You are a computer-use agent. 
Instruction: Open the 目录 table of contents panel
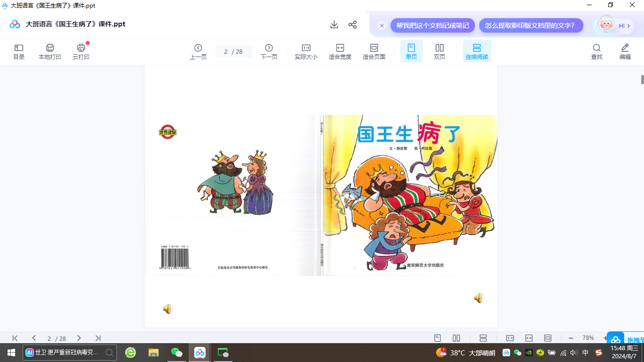click(19, 52)
